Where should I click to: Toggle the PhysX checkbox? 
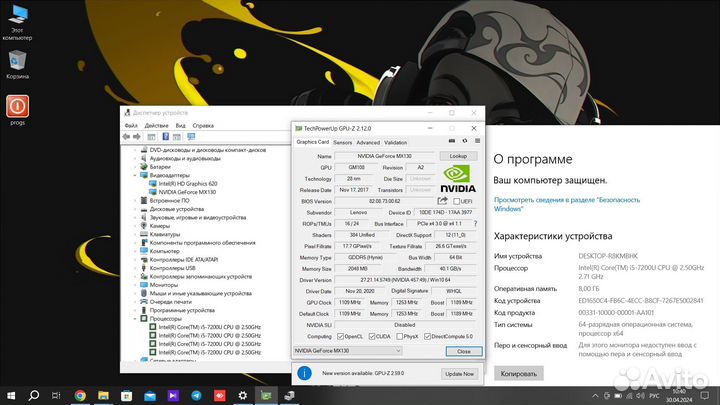(399, 337)
